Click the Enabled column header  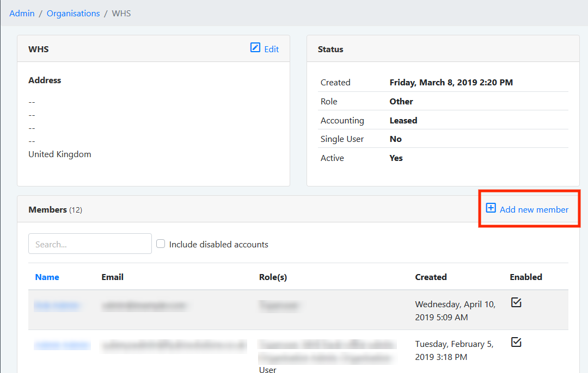(x=525, y=277)
